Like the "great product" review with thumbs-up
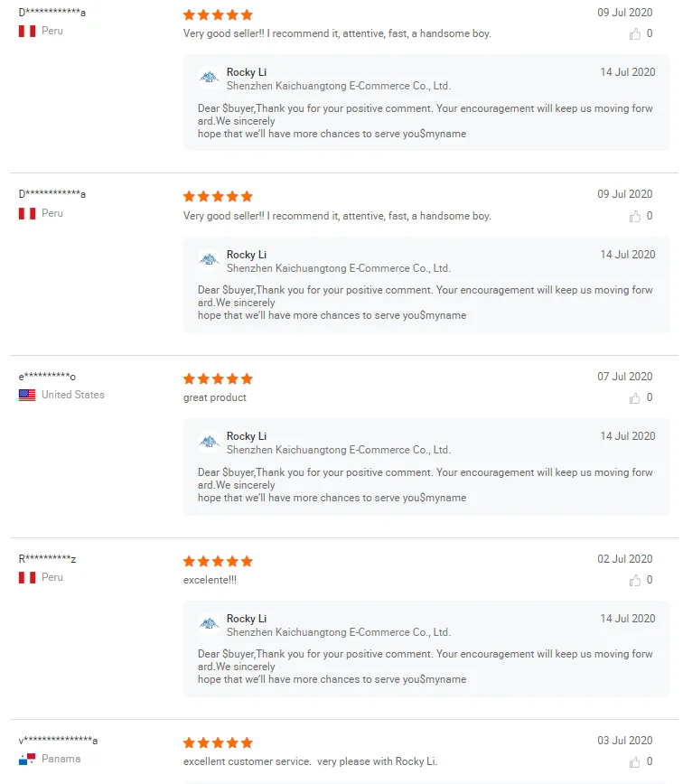The height and width of the screenshot is (784, 683). point(635,398)
